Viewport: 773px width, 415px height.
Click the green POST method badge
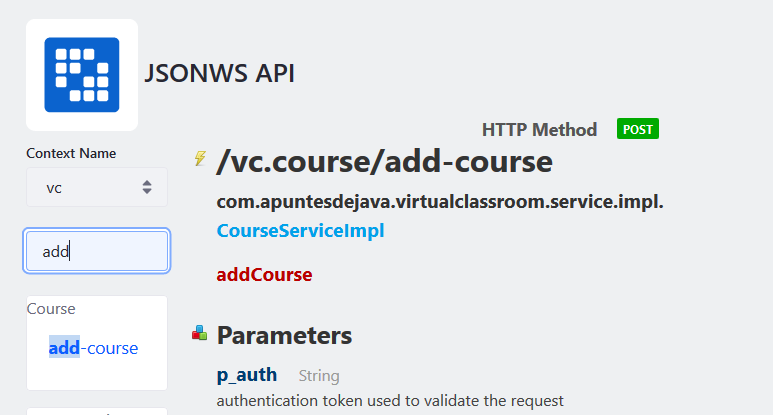point(637,129)
